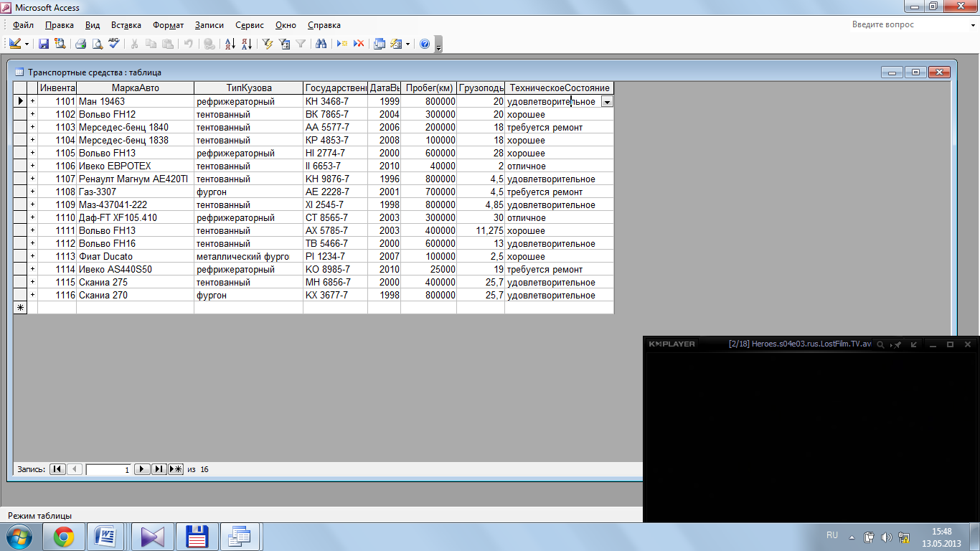Go to next record navigation button

coord(142,469)
